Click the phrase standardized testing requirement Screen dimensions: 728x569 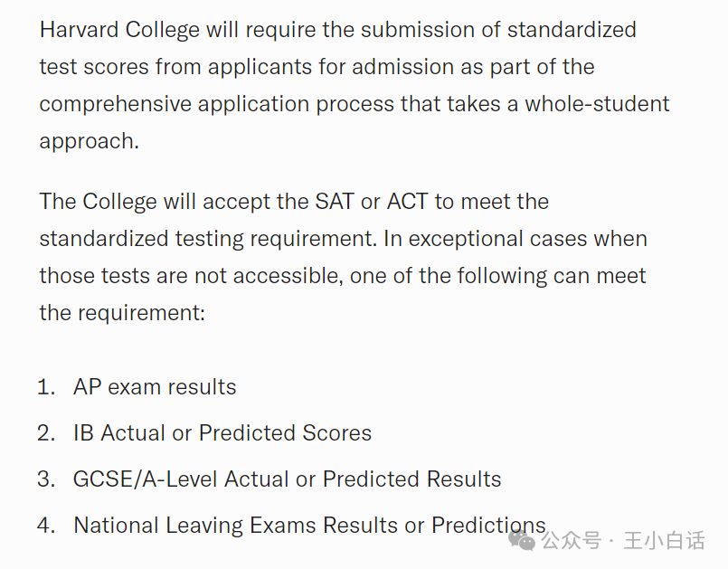[x=206, y=239]
